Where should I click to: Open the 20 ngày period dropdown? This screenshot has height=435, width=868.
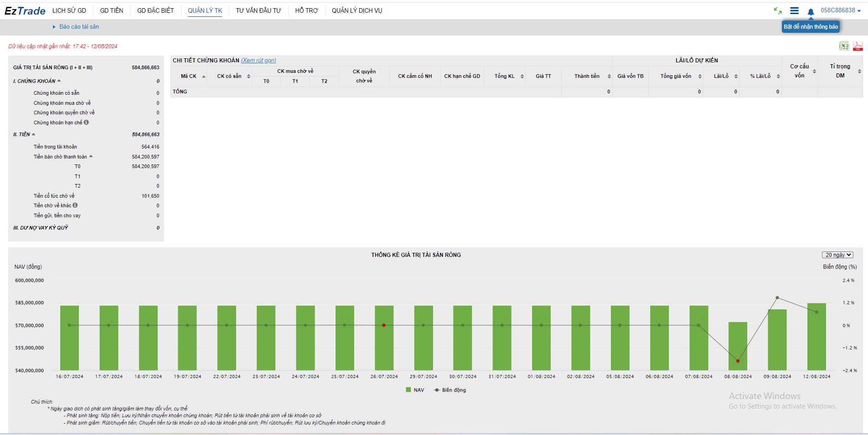(837, 255)
